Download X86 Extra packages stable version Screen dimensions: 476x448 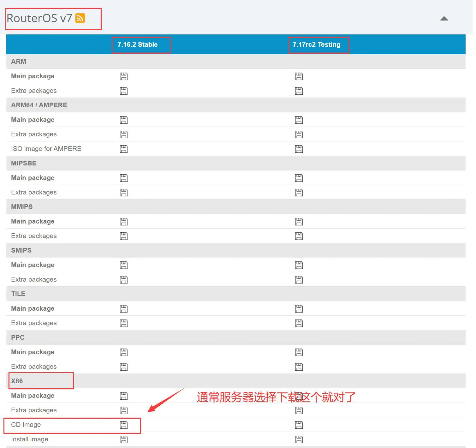(124, 410)
